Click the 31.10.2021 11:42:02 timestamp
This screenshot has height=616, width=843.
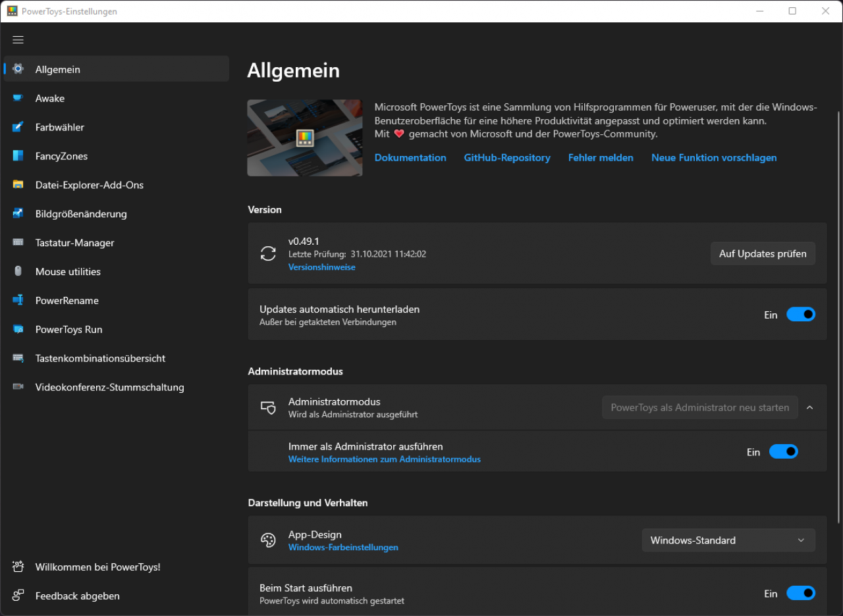point(389,254)
